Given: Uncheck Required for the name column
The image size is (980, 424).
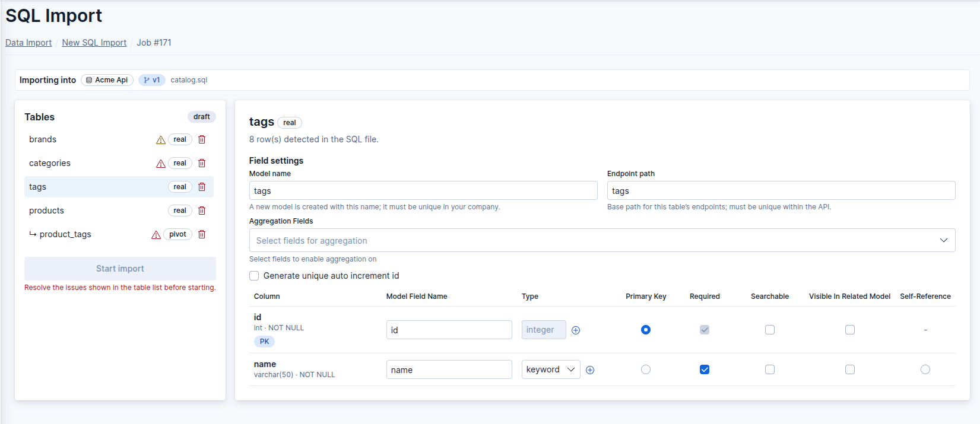Looking at the screenshot, I should pos(705,369).
